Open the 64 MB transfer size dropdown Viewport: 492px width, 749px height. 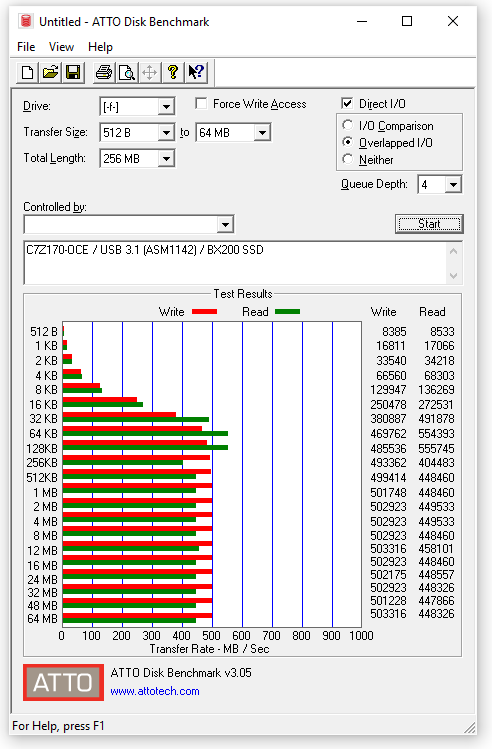click(x=262, y=132)
